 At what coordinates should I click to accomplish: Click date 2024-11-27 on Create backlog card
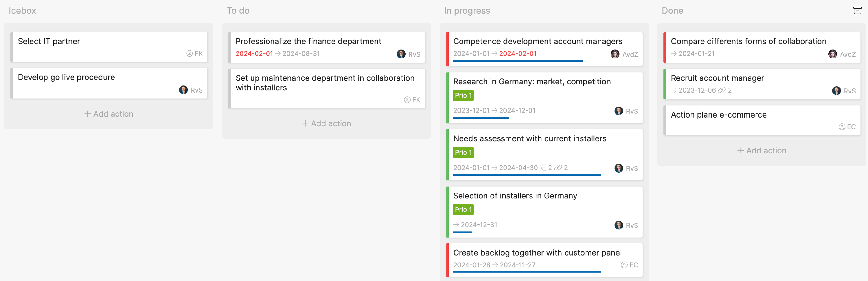click(x=518, y=265)
